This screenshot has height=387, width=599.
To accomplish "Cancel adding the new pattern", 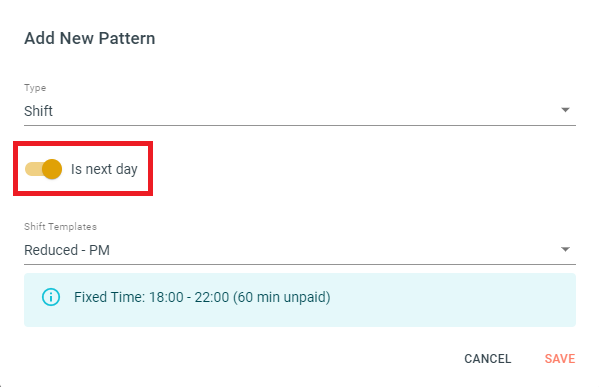I will tap(487, 359).
